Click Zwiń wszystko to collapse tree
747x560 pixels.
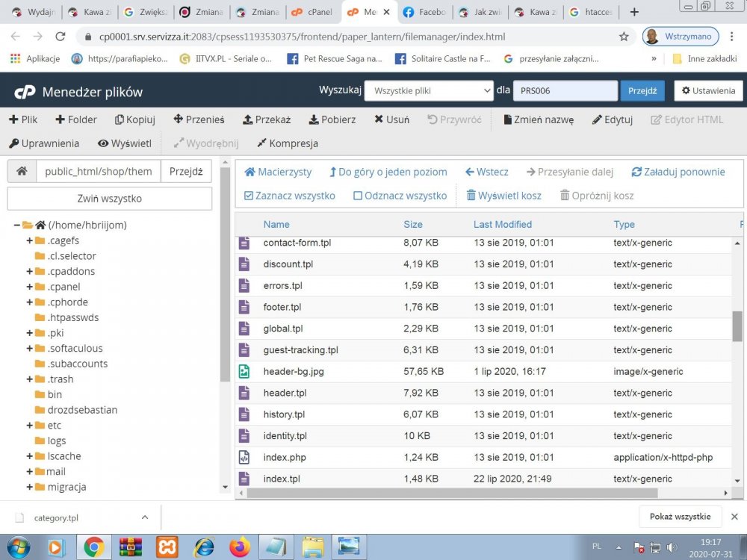[110, 199]
